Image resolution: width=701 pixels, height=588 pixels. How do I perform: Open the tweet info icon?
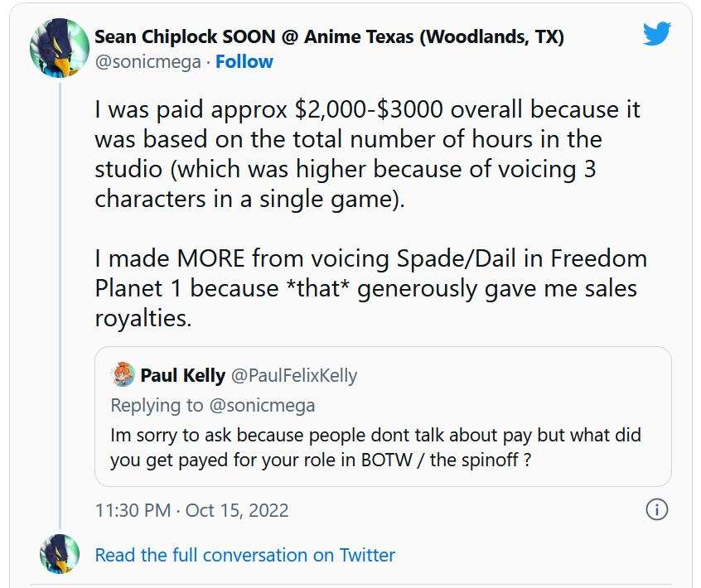[655, 509]
